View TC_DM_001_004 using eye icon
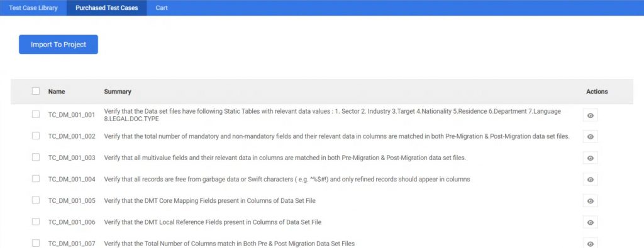 pyautogui.click(x=590, y=180)
